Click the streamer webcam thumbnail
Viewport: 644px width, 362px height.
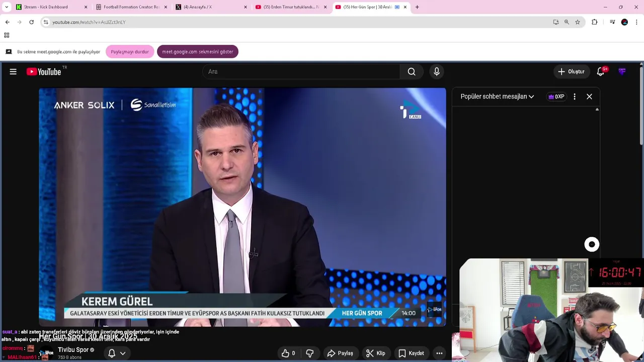(551, 310)
